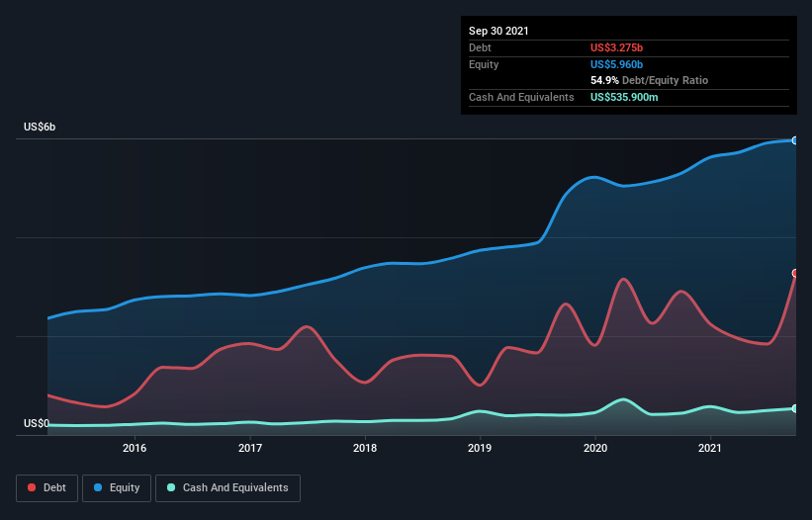
Task: Click the US$5.960b equity value
Action: 616,64
